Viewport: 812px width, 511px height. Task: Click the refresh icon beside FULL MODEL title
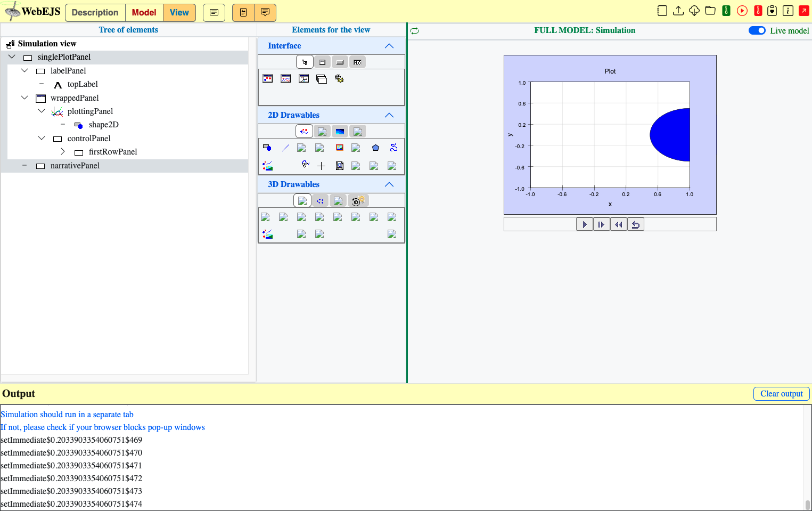point(415,31)
